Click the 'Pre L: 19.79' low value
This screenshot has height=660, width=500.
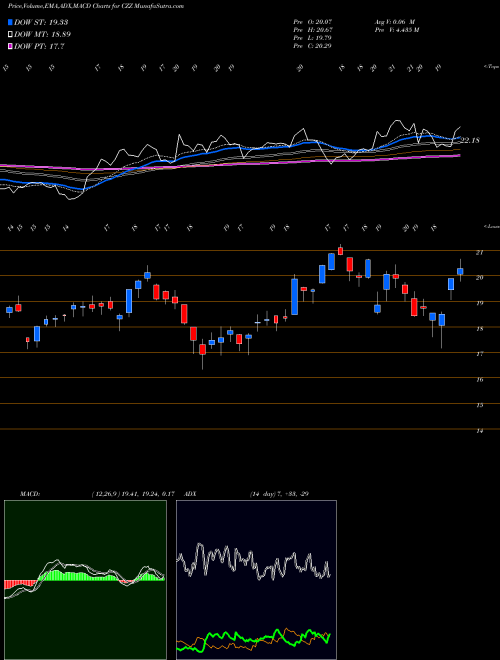pyautogui.click(x=313, y=37)
